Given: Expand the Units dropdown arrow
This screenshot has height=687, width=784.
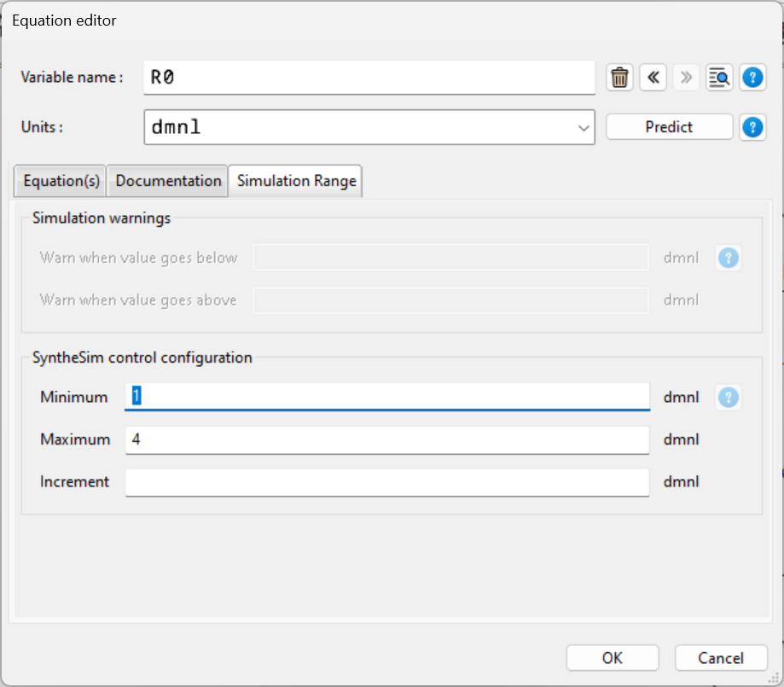Looking at the screenshot, I should click(x=584, y=128).
